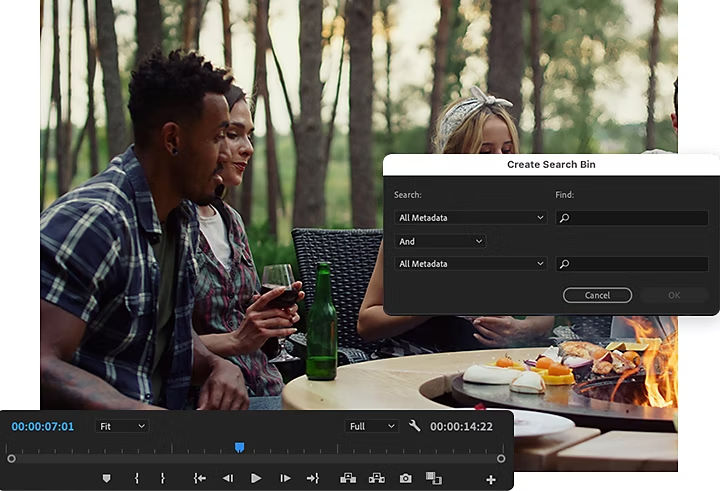
Task: Open the Full playback resolution dropdown
Action: click(371, 426)
